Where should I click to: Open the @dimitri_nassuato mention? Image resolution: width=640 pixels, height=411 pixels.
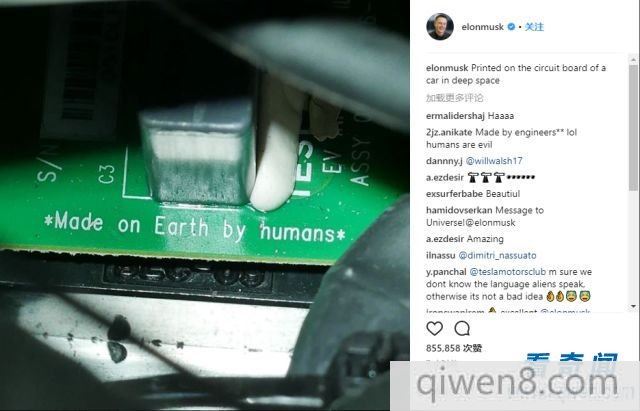(497, 255)
